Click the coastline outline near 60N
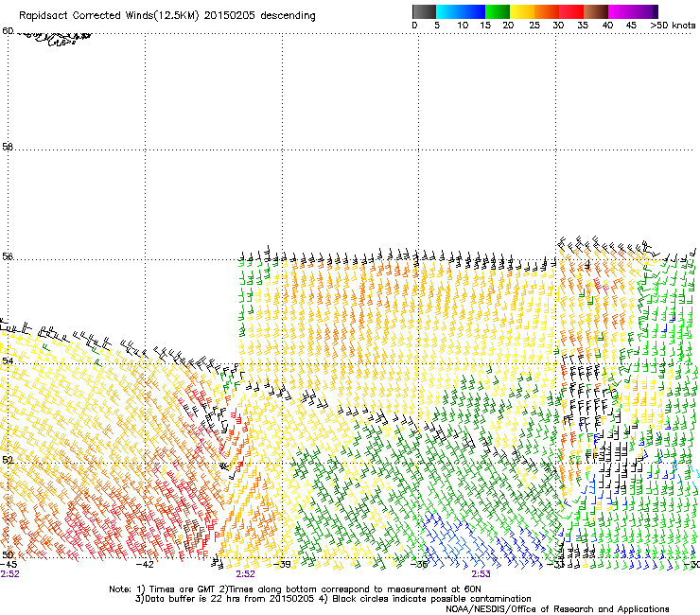The width and height of the screenshot is (700, 615). coord(54,38)
